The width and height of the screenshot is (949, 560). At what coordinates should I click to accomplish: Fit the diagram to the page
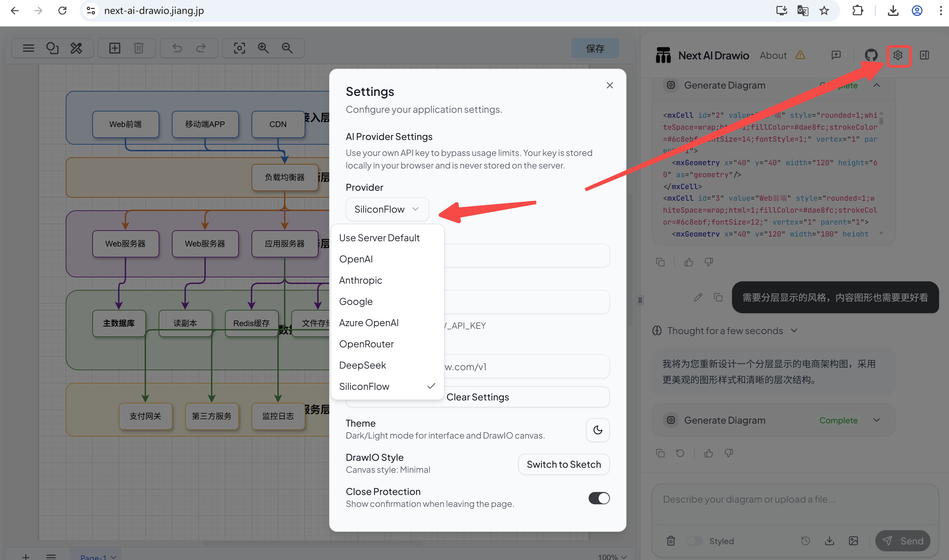pos(239,48)
